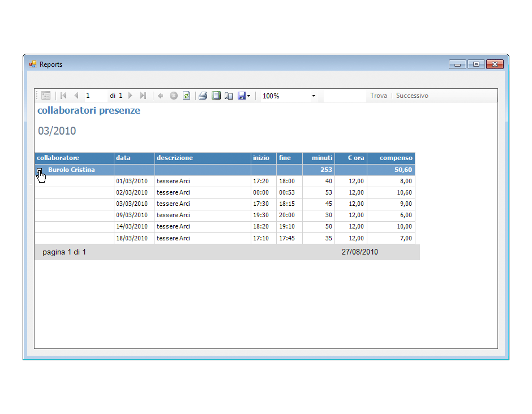
Task: Go to first page of report
Action: 63,96
